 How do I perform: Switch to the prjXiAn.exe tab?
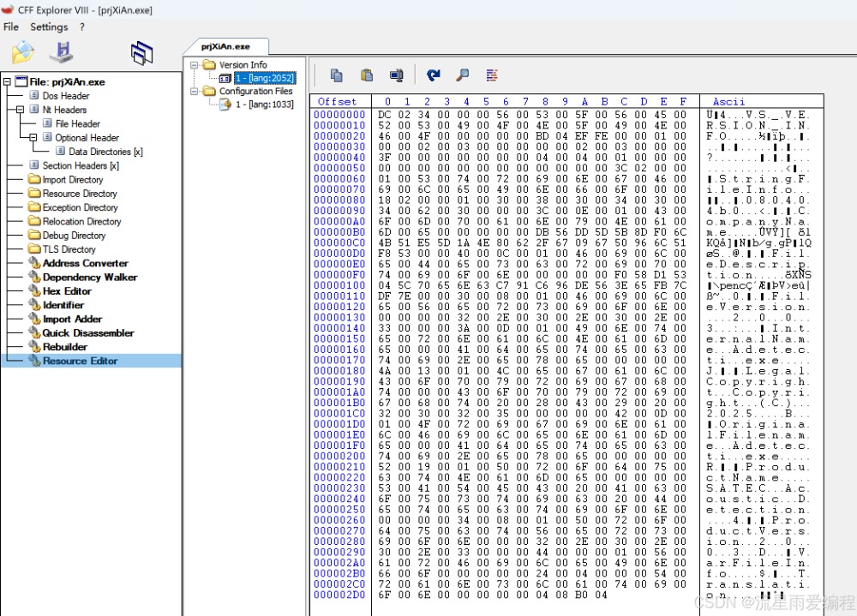click(x=225, y=46)
